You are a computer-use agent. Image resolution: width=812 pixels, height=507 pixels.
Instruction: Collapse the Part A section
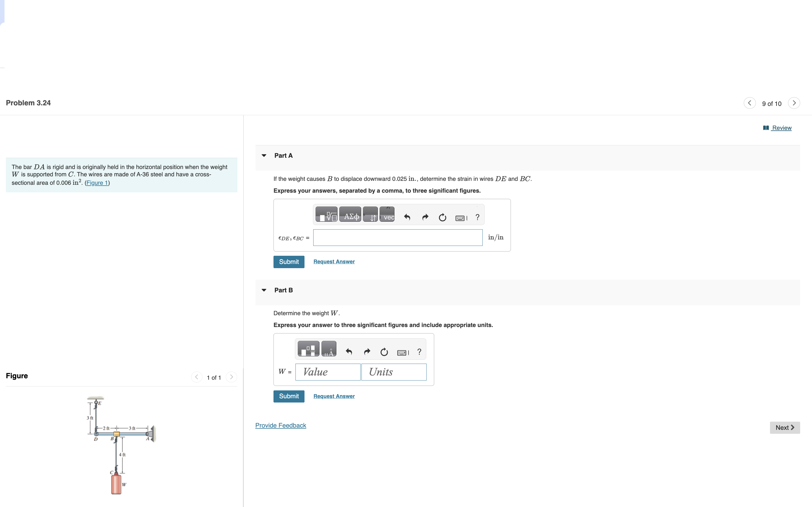(x=264, y=155)
